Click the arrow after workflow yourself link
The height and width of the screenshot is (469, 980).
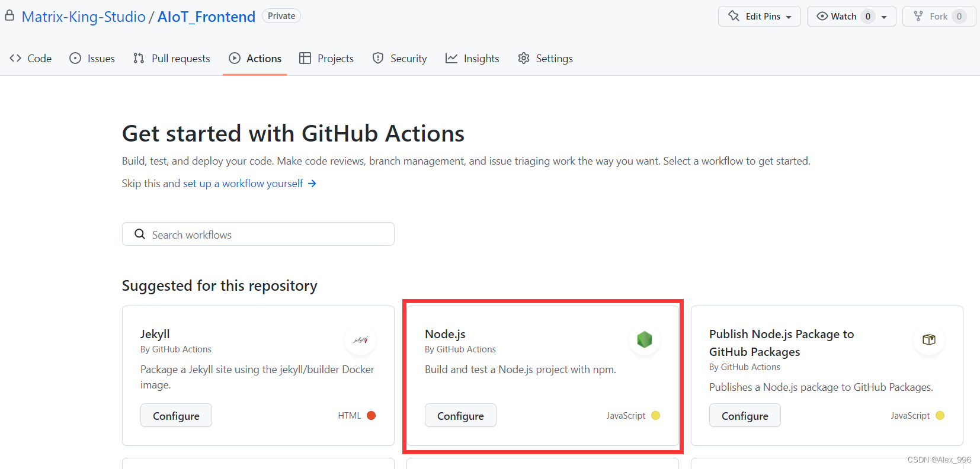312,184
